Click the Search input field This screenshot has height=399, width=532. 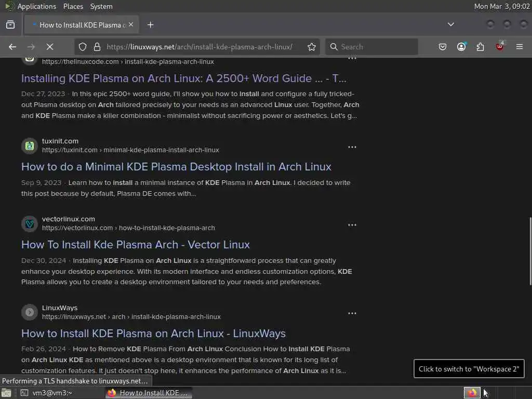pos(371,47)
